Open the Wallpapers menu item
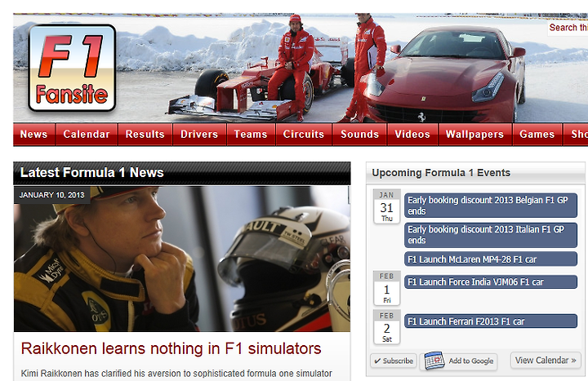 474,134
